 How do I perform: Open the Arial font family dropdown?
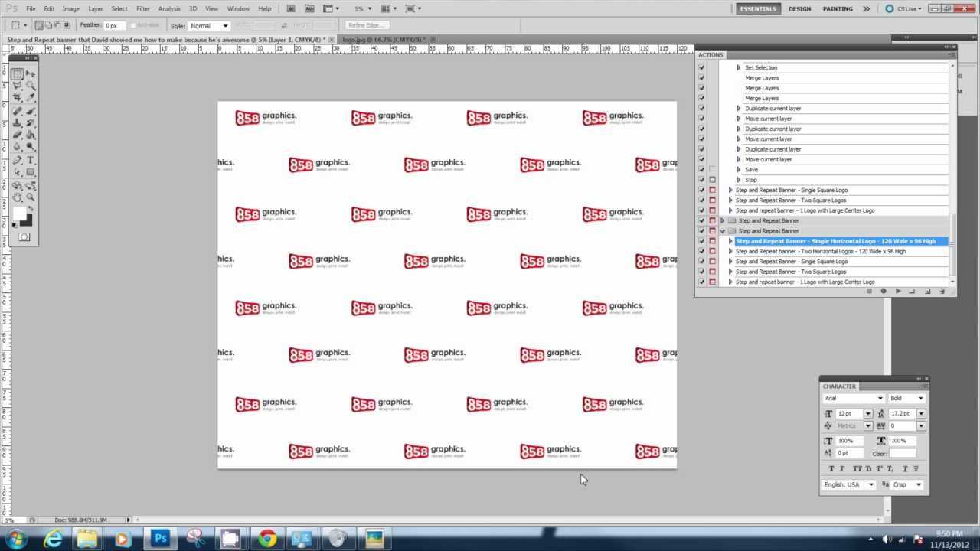click(x=880, y=398)
